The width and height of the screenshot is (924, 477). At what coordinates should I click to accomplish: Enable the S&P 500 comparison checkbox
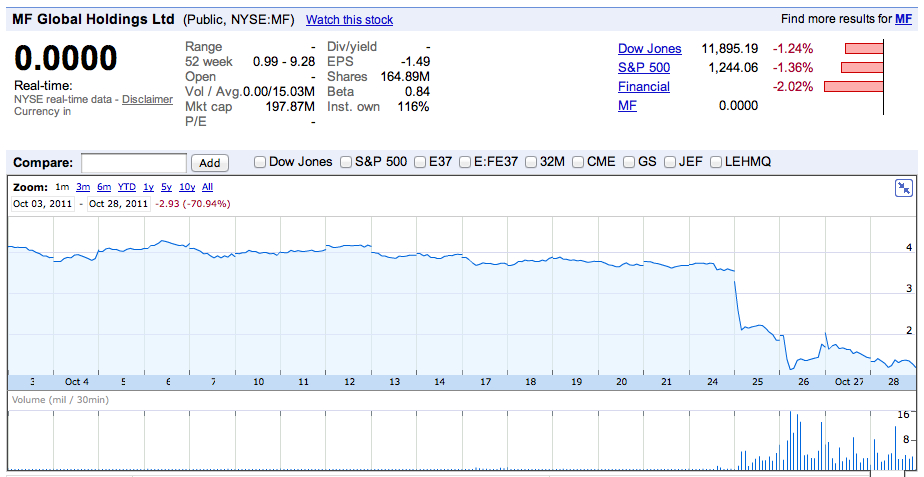[346, 162]
